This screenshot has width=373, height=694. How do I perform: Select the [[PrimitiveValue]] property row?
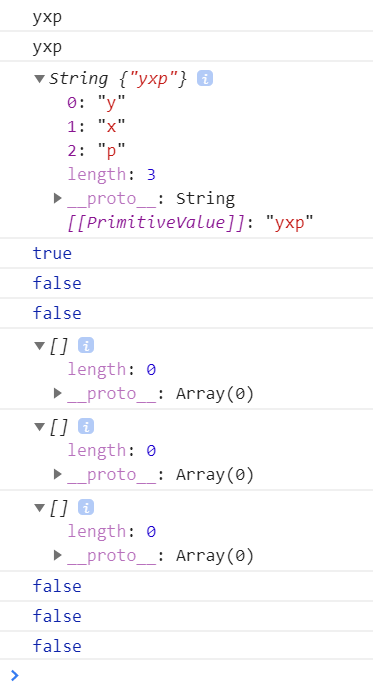click(x=190, y=222)
